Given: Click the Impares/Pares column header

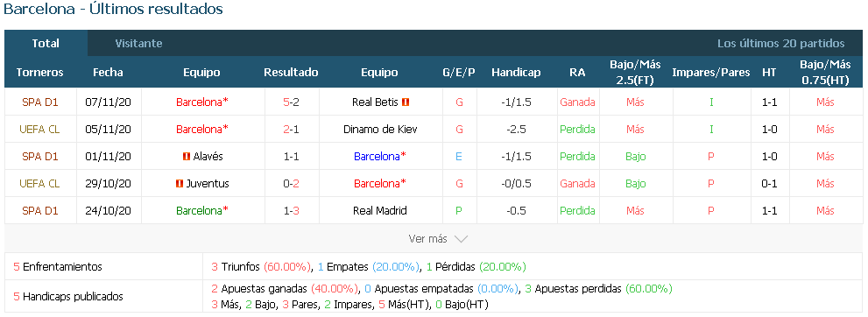Looking at the screenshot, I should pyautogui.click(x=711, y=73).
